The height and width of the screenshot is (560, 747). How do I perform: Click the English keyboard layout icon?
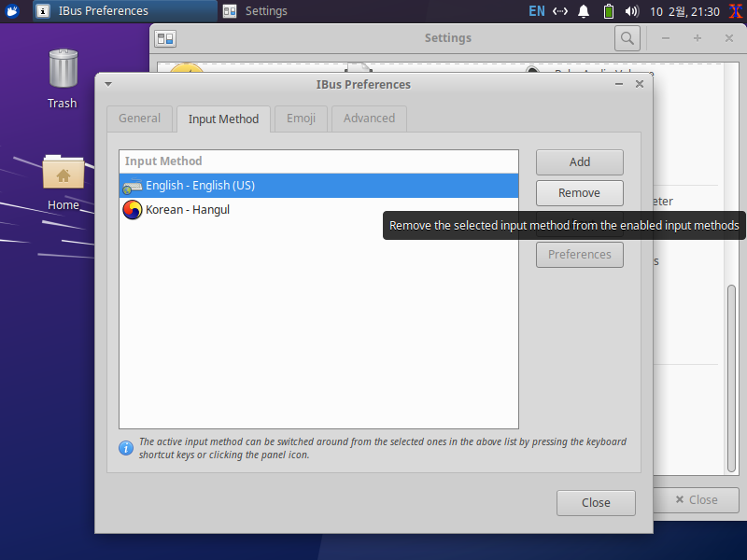coord(132,186)
